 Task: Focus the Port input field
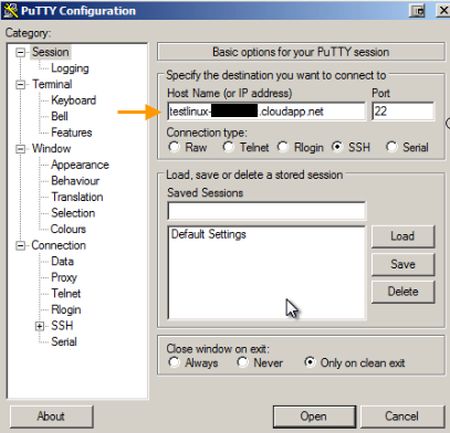(403, 111)
